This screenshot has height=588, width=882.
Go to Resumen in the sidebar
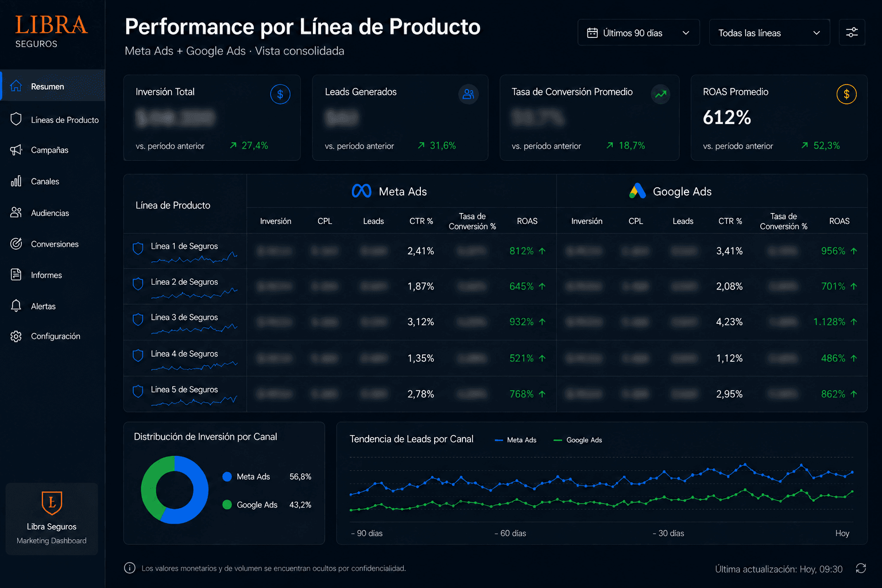coord(53,86)
